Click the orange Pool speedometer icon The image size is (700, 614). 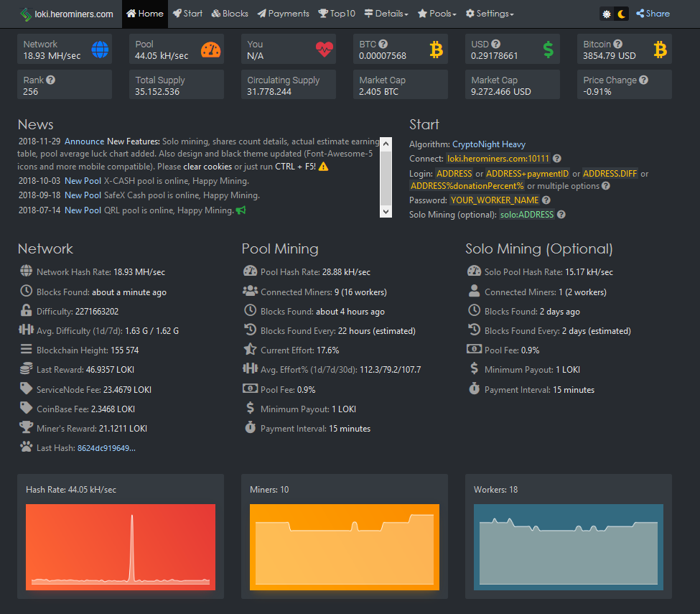(x=210, y=50)
